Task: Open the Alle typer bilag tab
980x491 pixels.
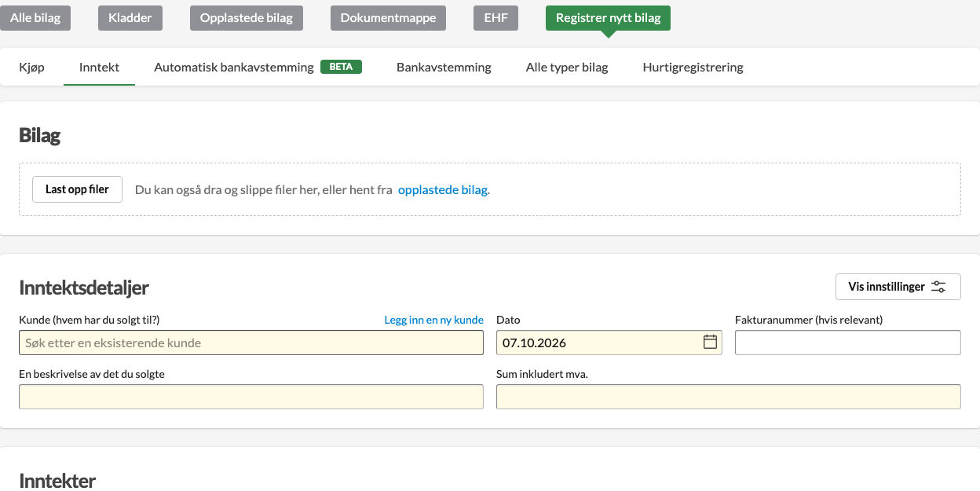Action: point(567,67)
